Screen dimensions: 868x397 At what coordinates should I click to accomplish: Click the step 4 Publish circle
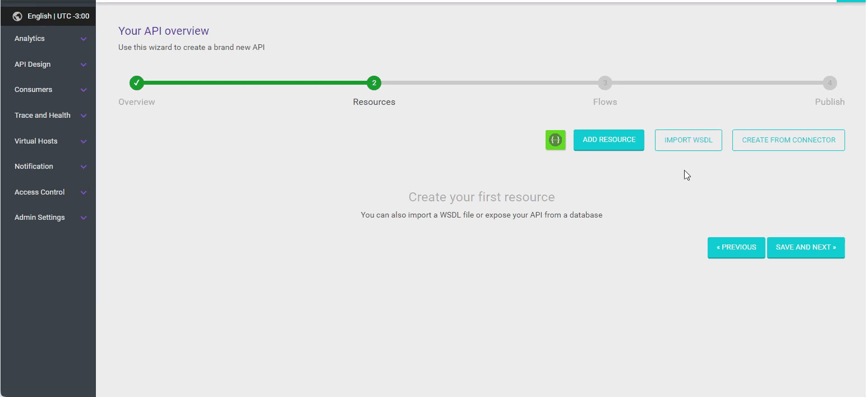pos(830,82)
